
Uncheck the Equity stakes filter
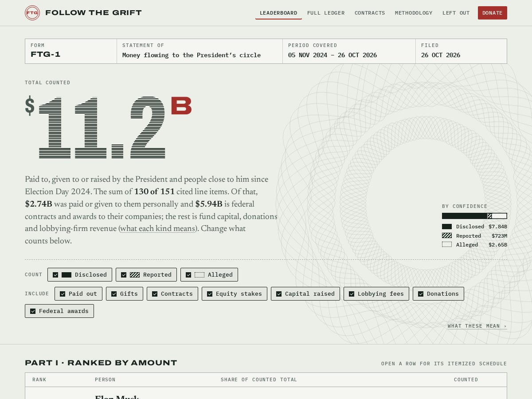[x=235, y=293]
